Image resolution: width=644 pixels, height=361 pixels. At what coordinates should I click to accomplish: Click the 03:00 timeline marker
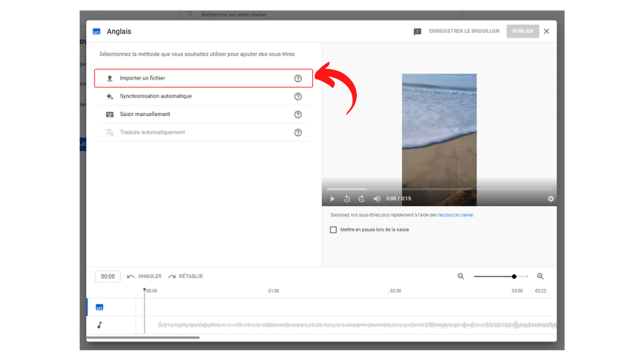click(x=517, y=291)
